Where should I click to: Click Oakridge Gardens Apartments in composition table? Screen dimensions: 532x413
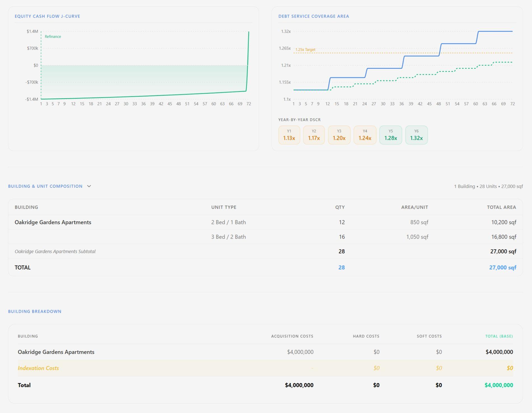[x=53, y=222]
